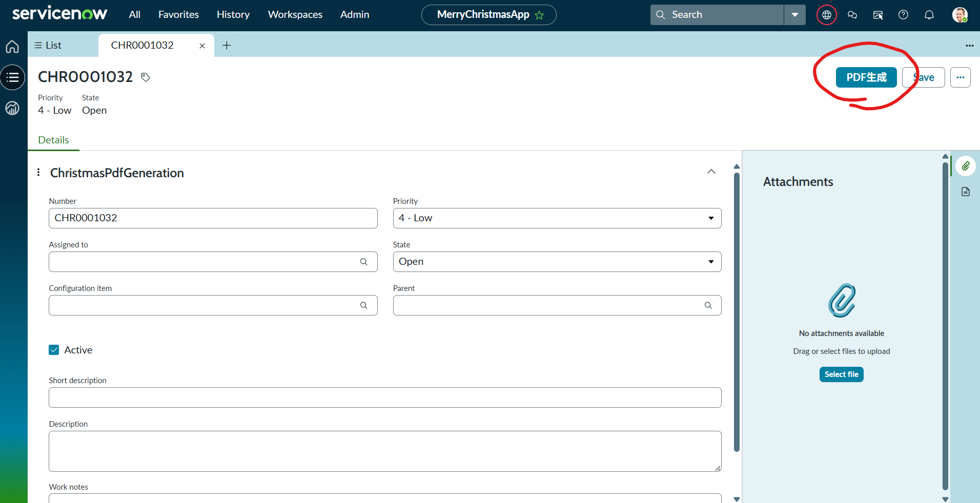This screenshot has height=503, width=980.
Task: Click the form vertical scrollbar thumb
Action: (737, 312)
